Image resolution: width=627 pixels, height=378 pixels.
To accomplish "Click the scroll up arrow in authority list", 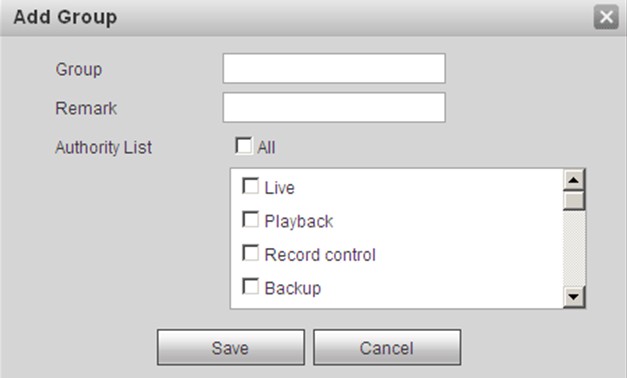I will 574,180.
